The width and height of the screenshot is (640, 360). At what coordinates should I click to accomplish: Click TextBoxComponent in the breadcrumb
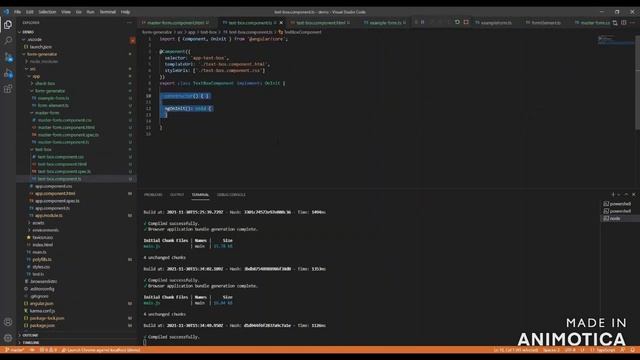[x=302, y=32]
